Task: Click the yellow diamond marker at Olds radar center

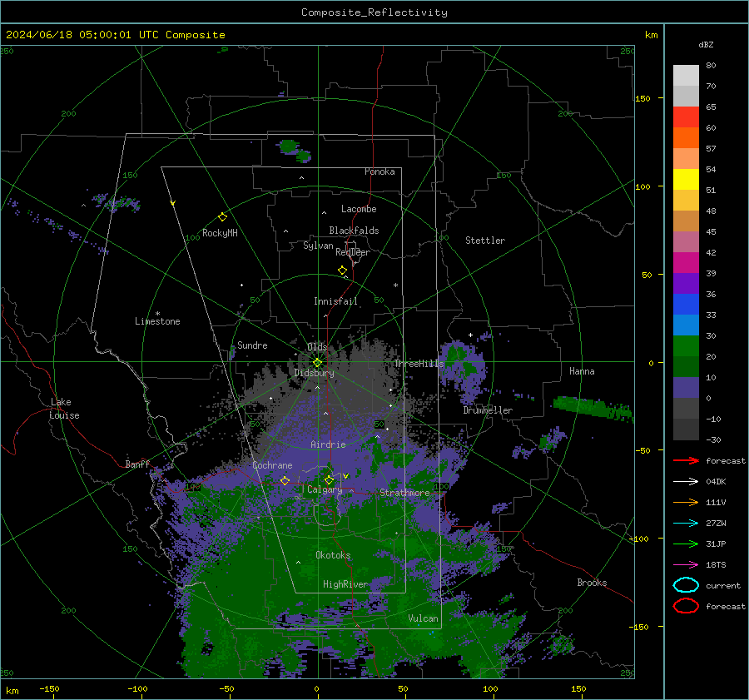Action: (317, 363)
